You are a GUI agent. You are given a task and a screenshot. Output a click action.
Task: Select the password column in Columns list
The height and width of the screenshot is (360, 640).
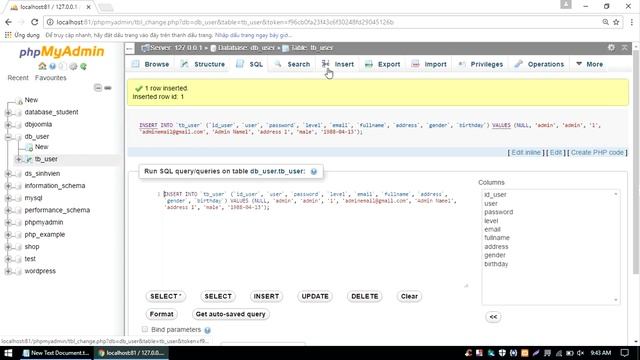tap(498, 212)
